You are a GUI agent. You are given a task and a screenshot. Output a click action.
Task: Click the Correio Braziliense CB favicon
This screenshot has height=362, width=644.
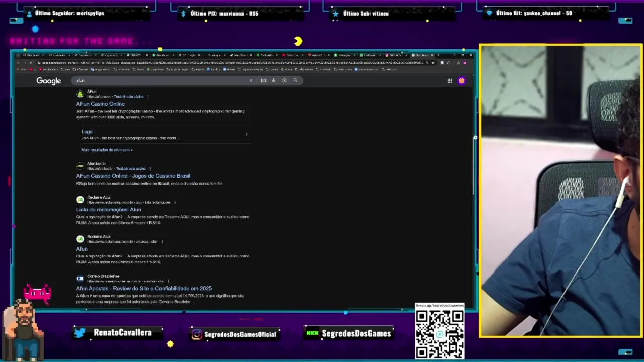(x=80, y=278)
